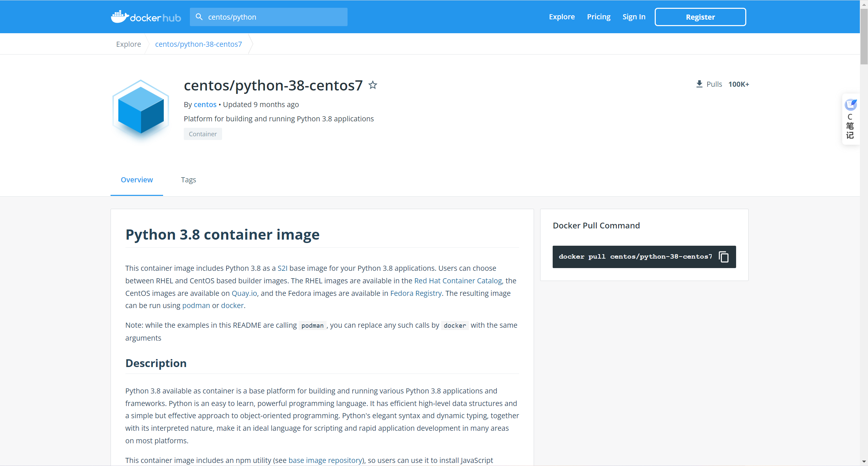Open the Quay.io link
The width and height of the screenshot is (868, 466).
click(244, 293)
